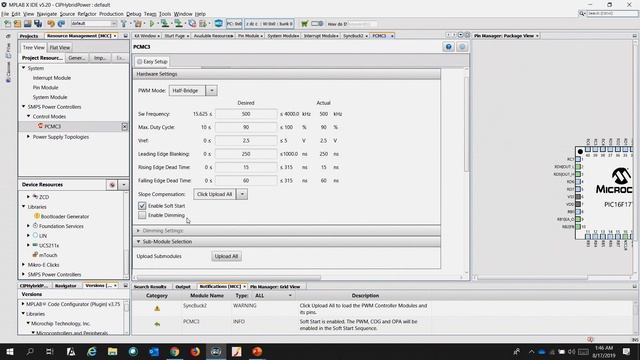Screen dimensions: 640x360
Task: Switch to the Projects tab
Action: [x=29, y=36]
